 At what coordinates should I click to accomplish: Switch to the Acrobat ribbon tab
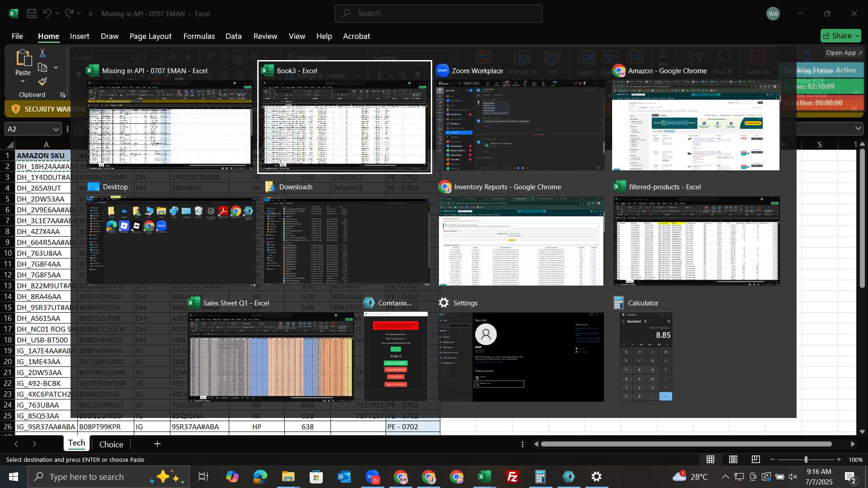[x=356, y=36]
